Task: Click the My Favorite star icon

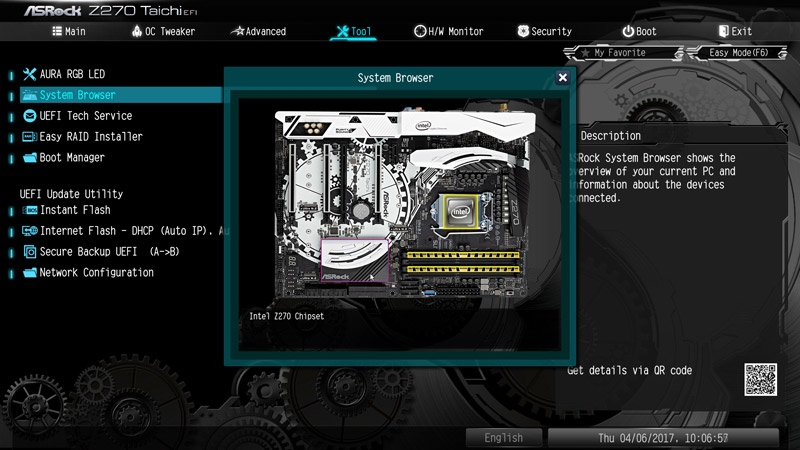Action: (585, 53)
